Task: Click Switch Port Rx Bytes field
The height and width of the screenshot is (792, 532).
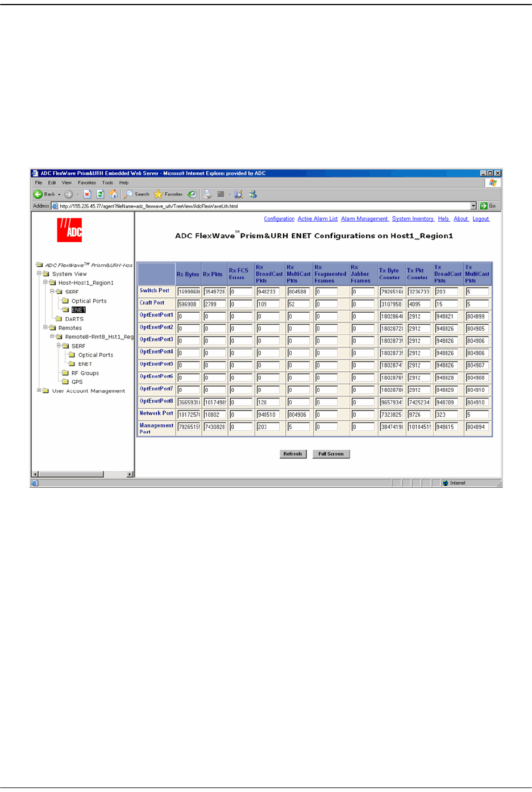Action: 188,292
